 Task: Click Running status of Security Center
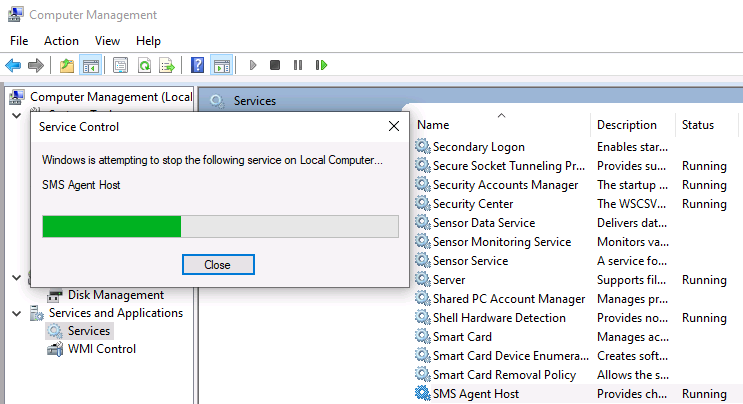pos(704,204)
